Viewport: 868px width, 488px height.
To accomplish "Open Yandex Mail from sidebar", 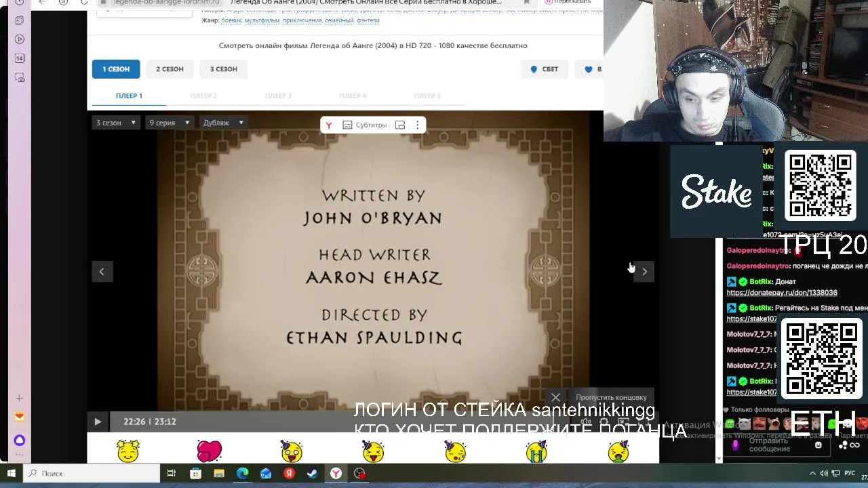I will click(x=20, y=418).
